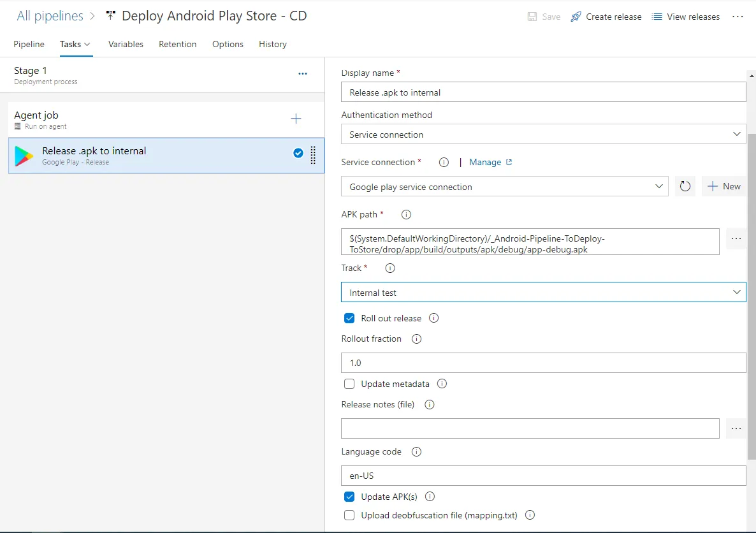Click the Google Play task icon
This screenshot has height=533, width=756.
coord(24,156)
